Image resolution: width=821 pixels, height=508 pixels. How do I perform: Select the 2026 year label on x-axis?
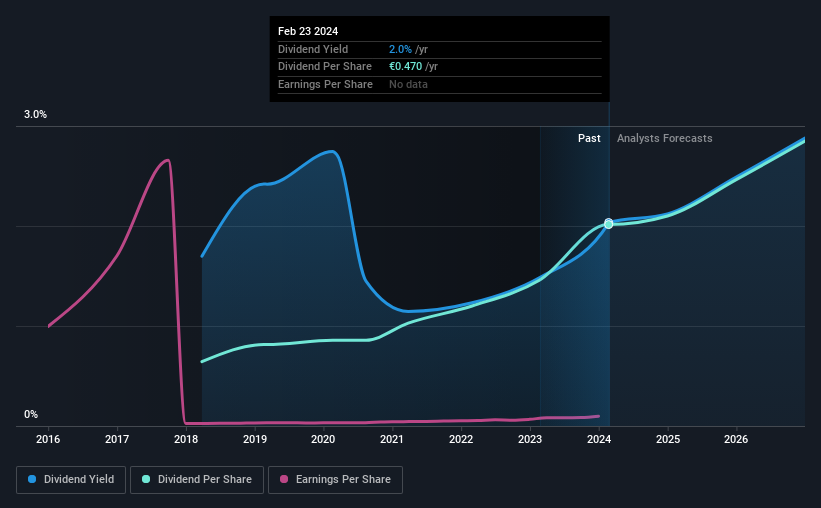click(736, 439)
